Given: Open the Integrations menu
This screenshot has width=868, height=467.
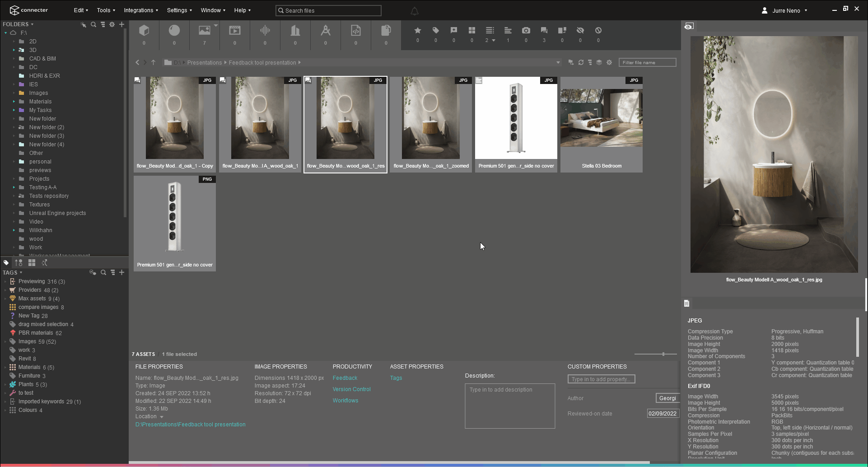Looking at the screenshot, I should coord(141,10).
